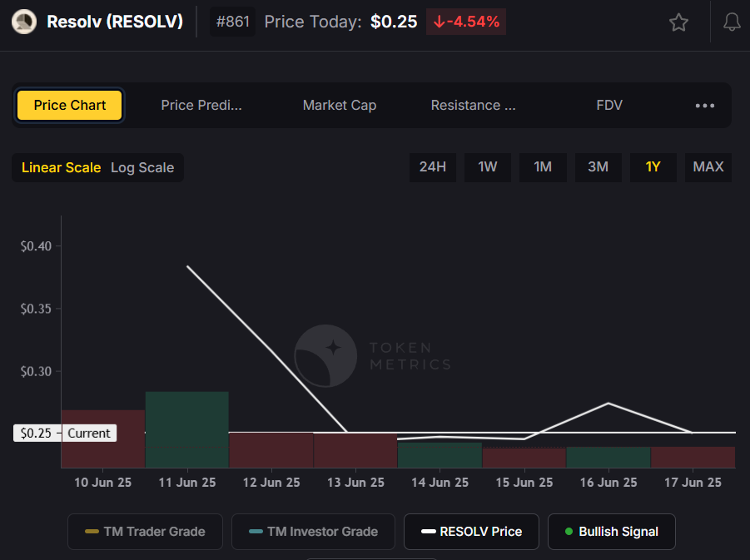This screenshot has width=750, height=560.
Task: Enable Linear Scale option
Action: [x=62, y=167]
